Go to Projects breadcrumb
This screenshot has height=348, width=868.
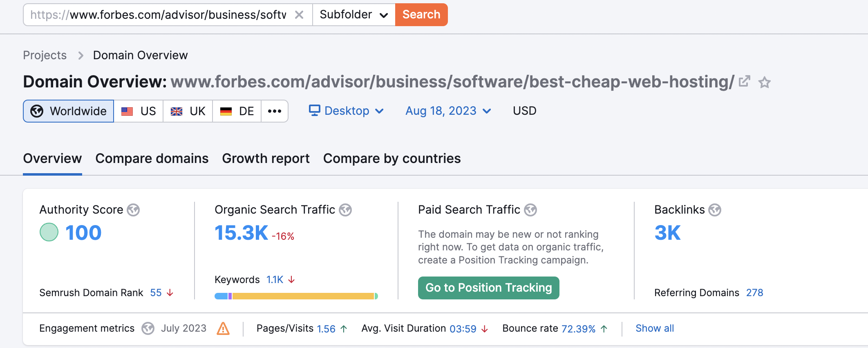(x=45, y=55)
